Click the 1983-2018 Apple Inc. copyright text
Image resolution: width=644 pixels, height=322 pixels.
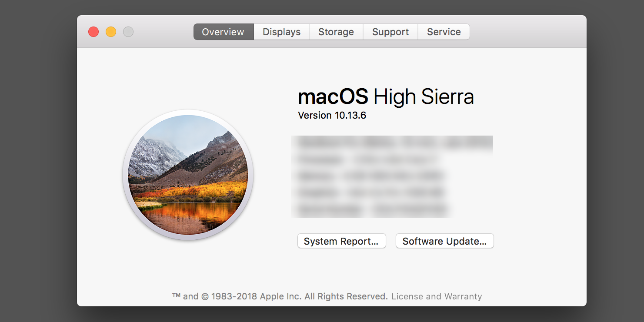pyautogui.click(x=280, y=296)
